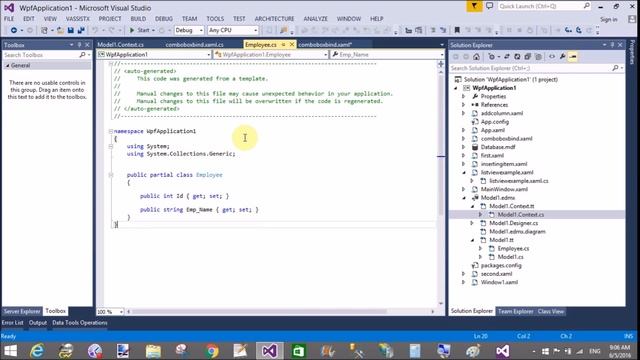This screenshot has height=360, width=640.
Task: Click the Properties wrench icon in Solution Explorer
Action: coord(562,57)
